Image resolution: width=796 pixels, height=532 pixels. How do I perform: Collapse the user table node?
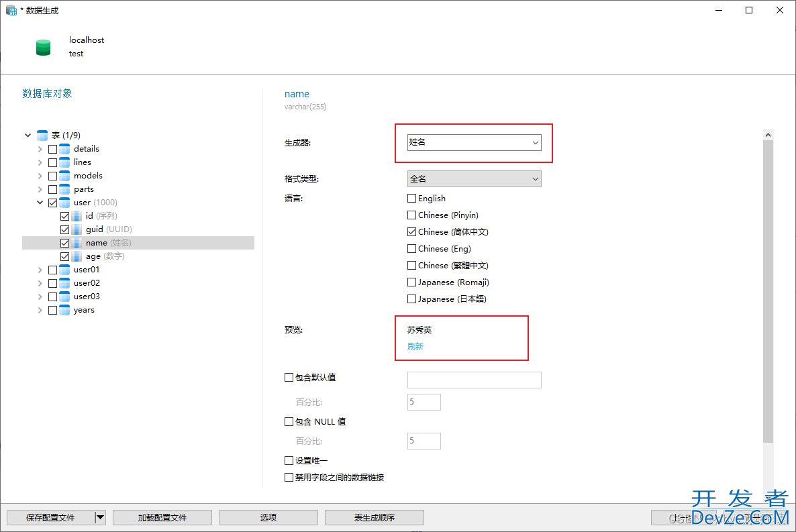pos(40,203)
